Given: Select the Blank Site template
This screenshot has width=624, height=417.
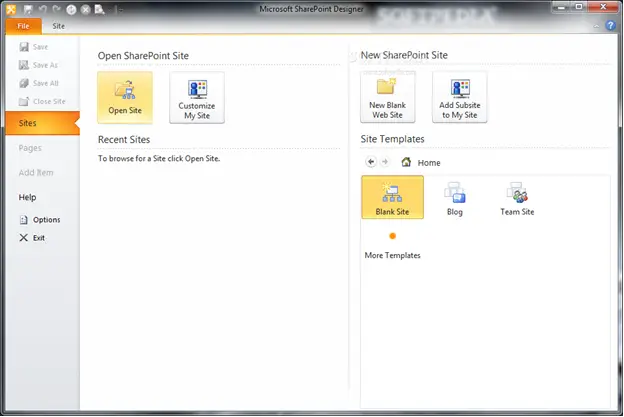Looking at the screenshot, I should click(392, 197).
